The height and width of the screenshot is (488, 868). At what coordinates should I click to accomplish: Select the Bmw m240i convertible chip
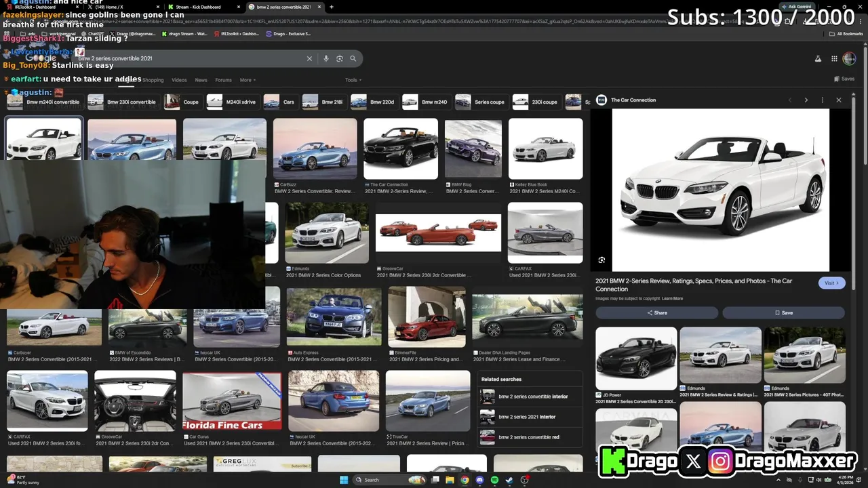[45, 102]
